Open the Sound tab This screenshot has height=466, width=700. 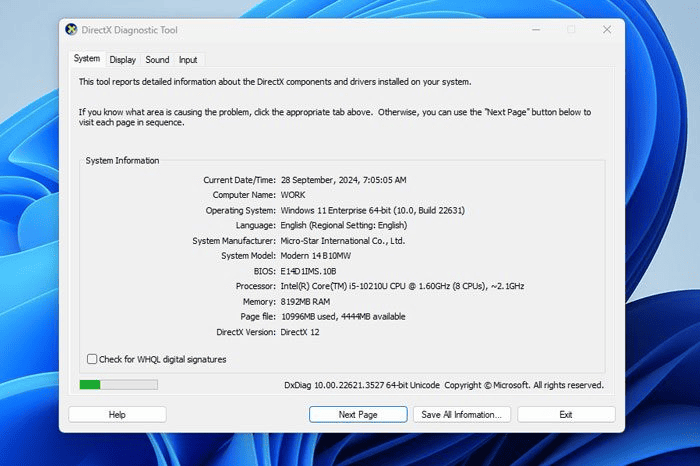157,60
